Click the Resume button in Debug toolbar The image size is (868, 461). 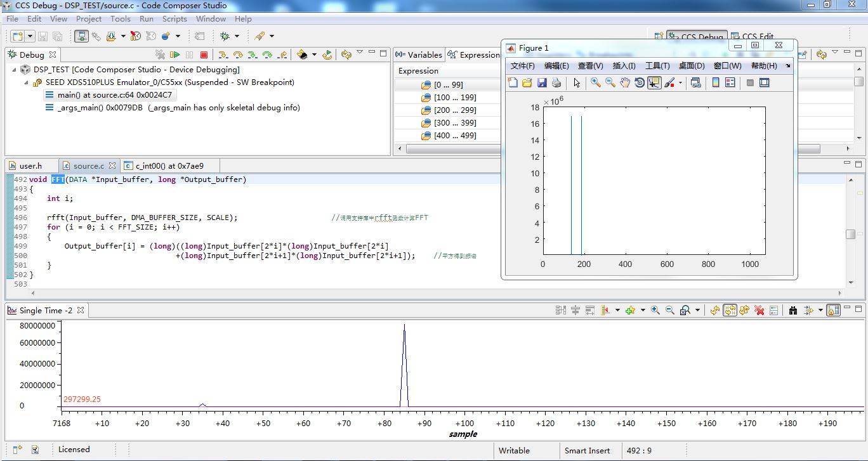[x=175, y=55]
